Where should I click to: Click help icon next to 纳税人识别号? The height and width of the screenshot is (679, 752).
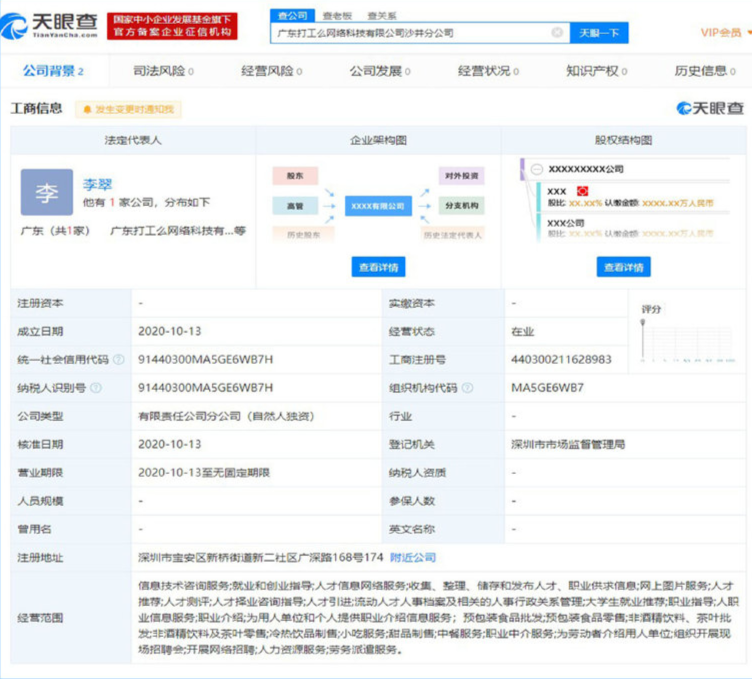point(96,388)
